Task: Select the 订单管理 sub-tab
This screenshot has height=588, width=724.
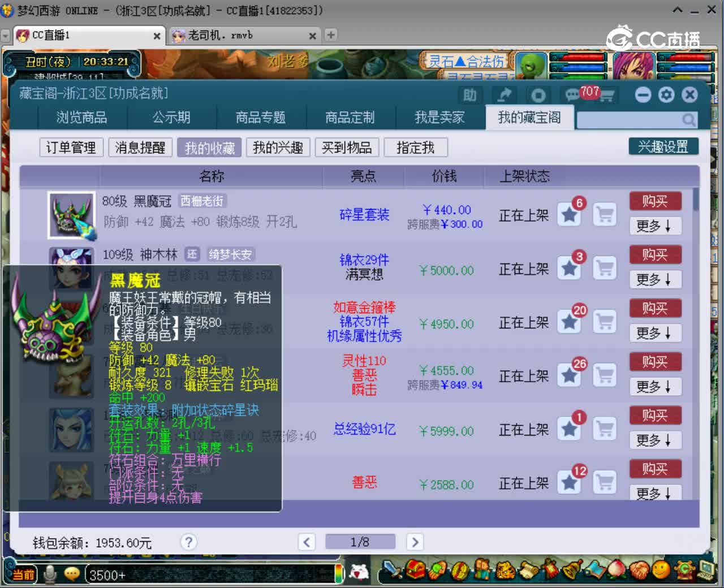Action: [x=71, y=148]
